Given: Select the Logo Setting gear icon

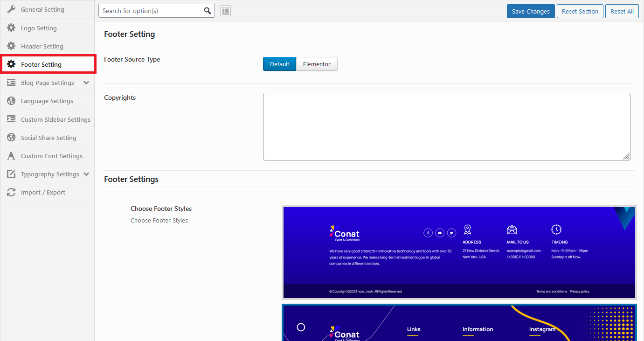Looking at the screenshot, I should (11, 28).
